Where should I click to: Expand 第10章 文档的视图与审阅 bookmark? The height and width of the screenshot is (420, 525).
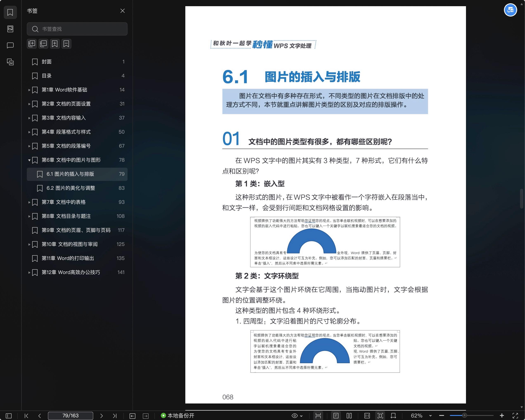click(29, 244)
